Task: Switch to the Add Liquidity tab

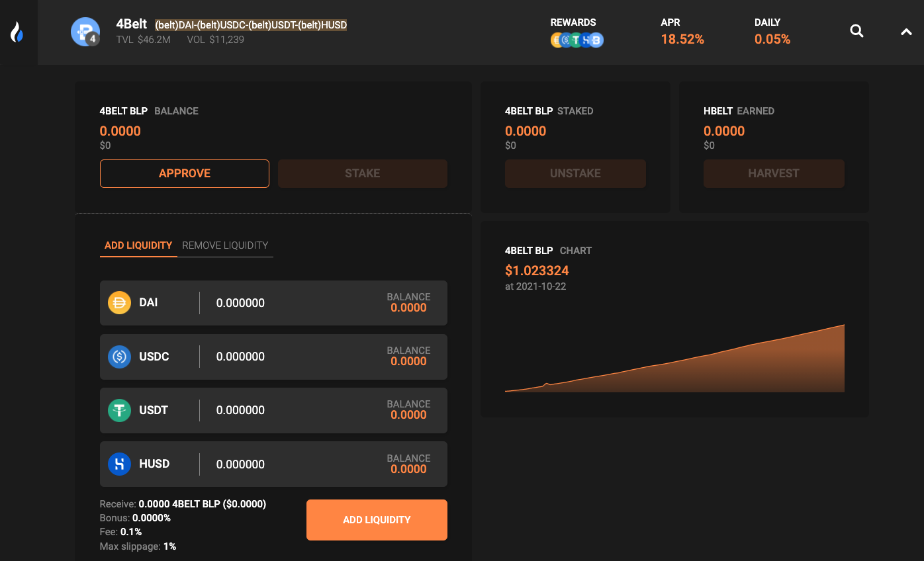Action: click(138, 245)
